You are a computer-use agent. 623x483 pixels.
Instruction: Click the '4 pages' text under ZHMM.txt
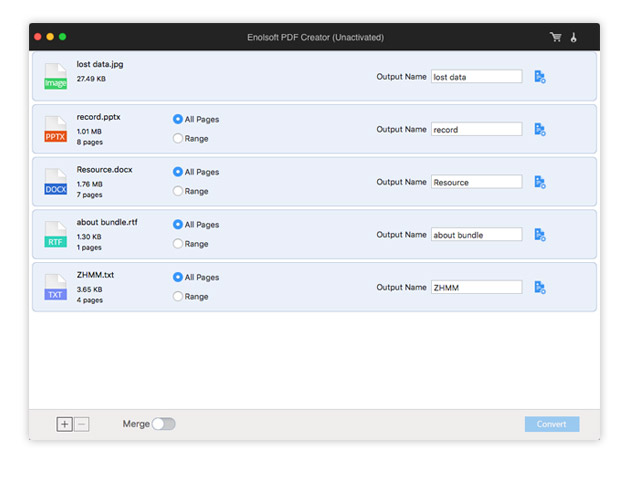89,300
